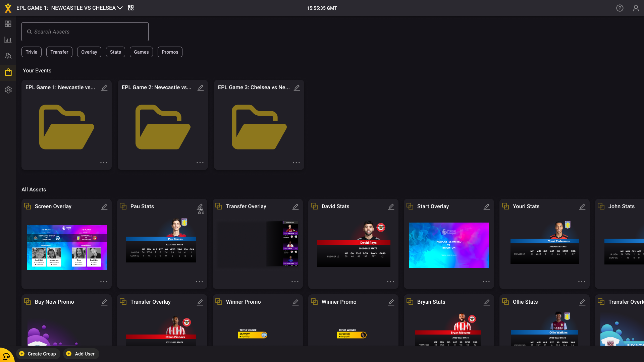Screen dimensions: 644x362
Task: Select the Games filter tab
Action: (141, 52)
